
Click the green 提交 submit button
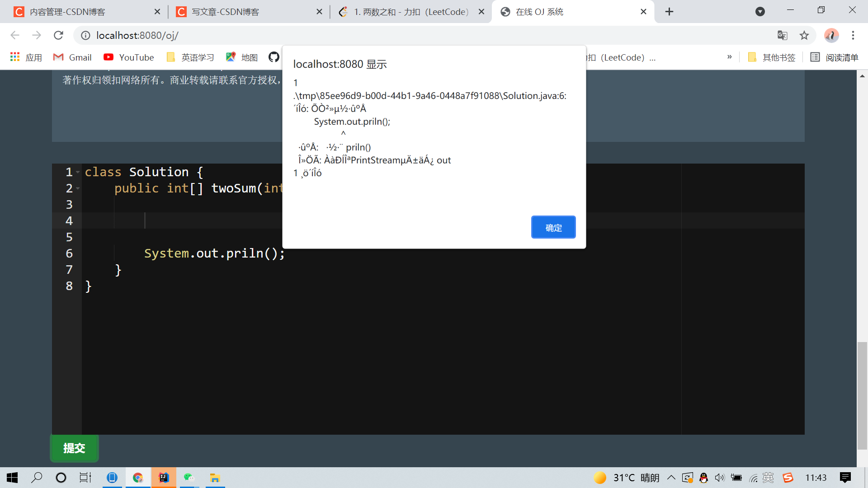[x=74, y=448]
